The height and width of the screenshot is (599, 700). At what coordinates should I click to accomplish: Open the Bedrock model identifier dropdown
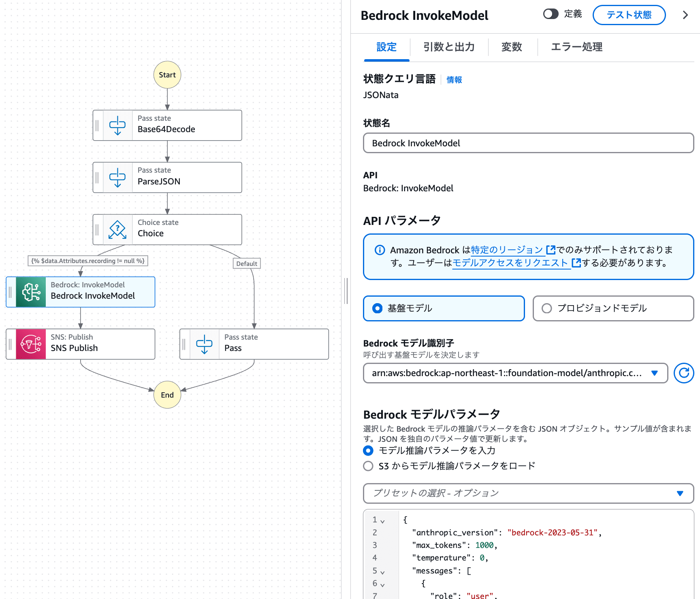pos(515,373)
